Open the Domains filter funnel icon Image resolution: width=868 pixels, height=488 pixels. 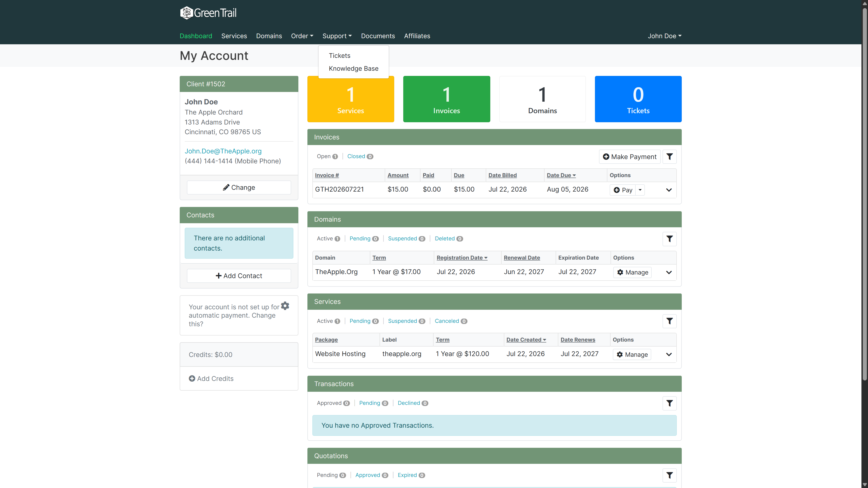pyautogui.click(x=669, y=239)
